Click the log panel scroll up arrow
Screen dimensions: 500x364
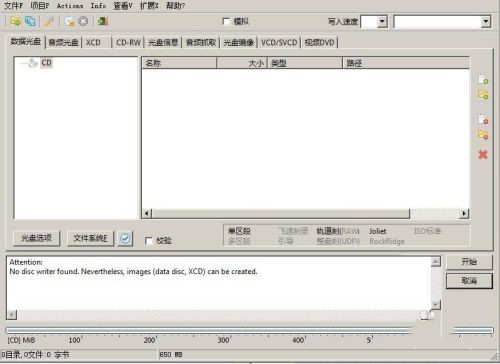click(436, 262)
